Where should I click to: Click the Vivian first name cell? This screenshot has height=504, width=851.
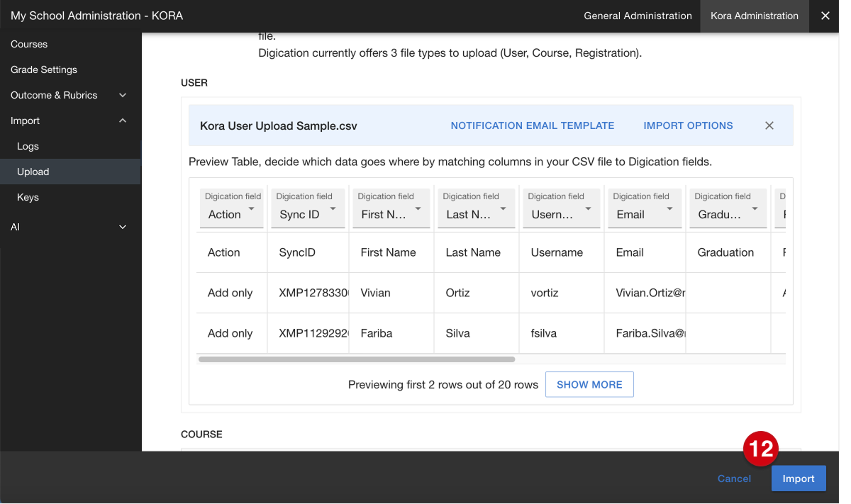[x=391, y=293]
